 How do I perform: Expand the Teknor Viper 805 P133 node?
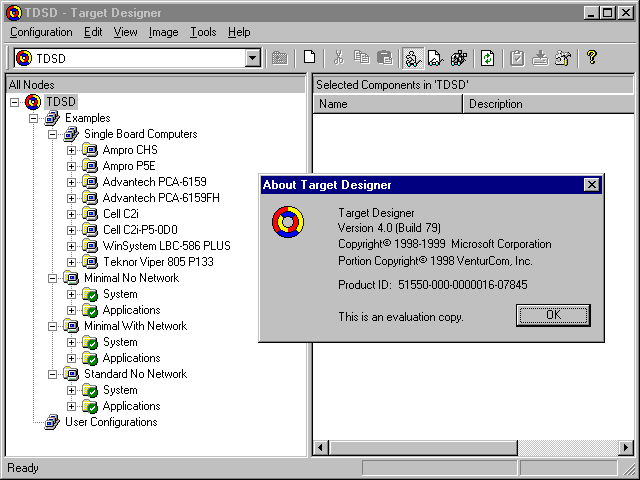(x=71, y=262)
